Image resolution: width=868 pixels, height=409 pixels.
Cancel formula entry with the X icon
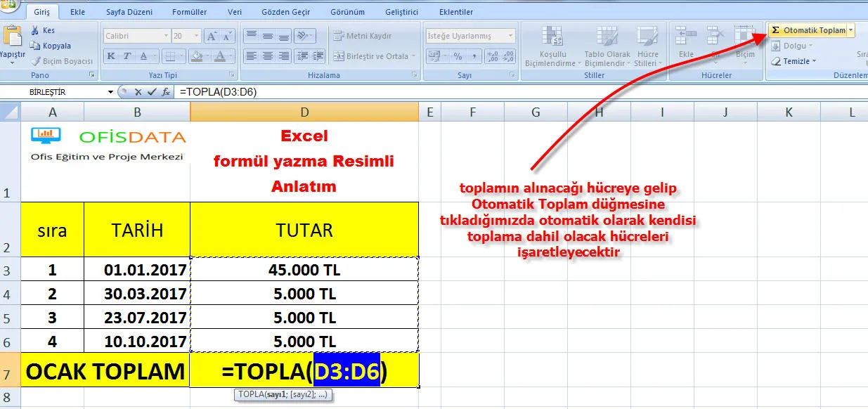pos(138,91)
